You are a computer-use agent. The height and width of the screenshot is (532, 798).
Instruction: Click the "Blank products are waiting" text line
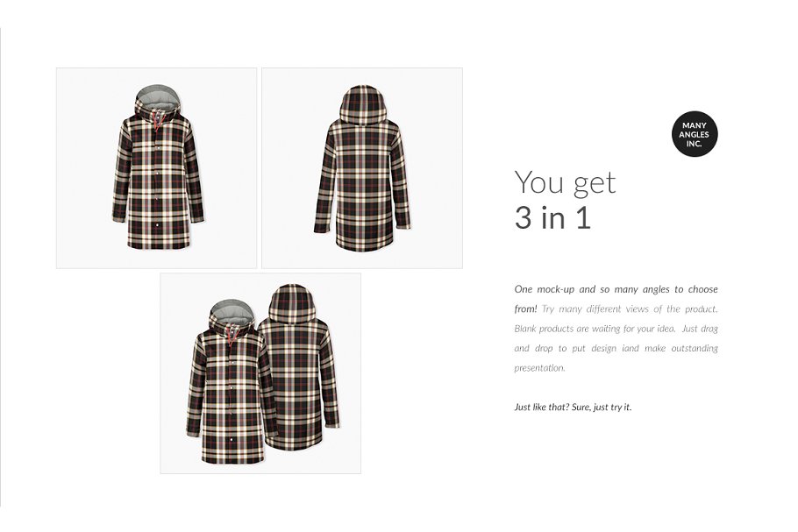616,329
